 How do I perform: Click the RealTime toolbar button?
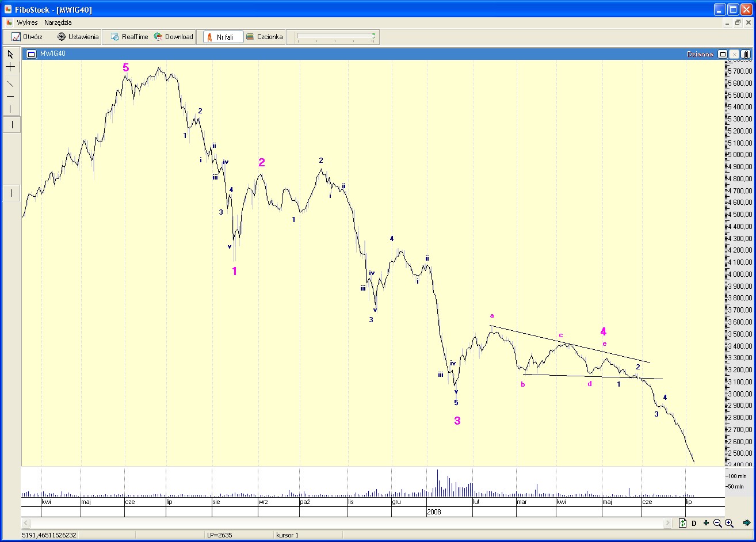tap(129, 37)
